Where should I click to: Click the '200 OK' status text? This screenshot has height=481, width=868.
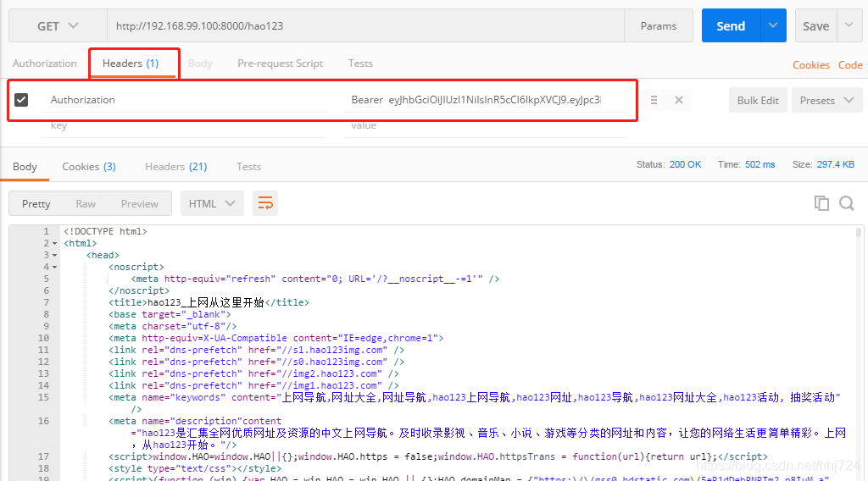tap(685, 165)
